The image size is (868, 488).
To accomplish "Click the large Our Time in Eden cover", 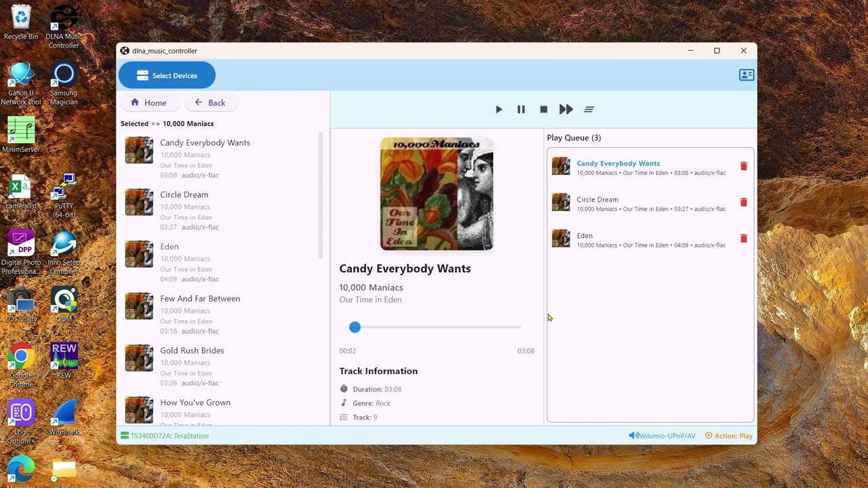I will point(437,194).
